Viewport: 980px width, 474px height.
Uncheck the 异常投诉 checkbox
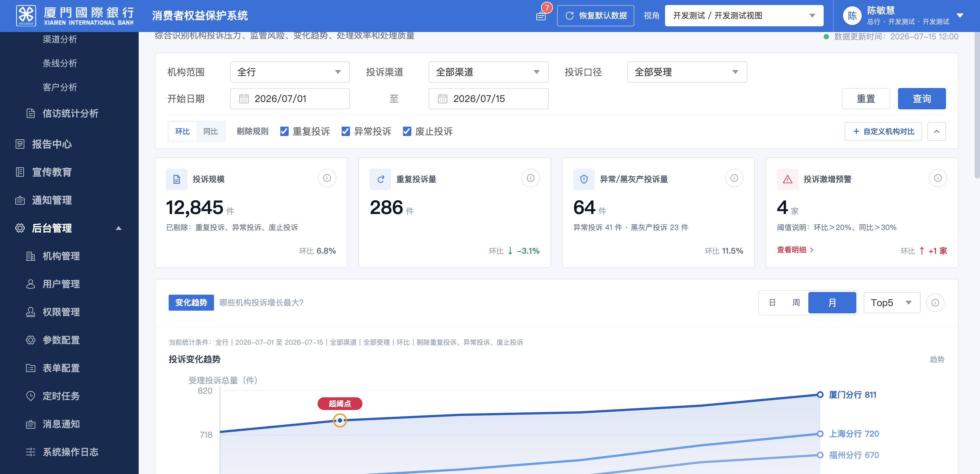pos(345,132)
